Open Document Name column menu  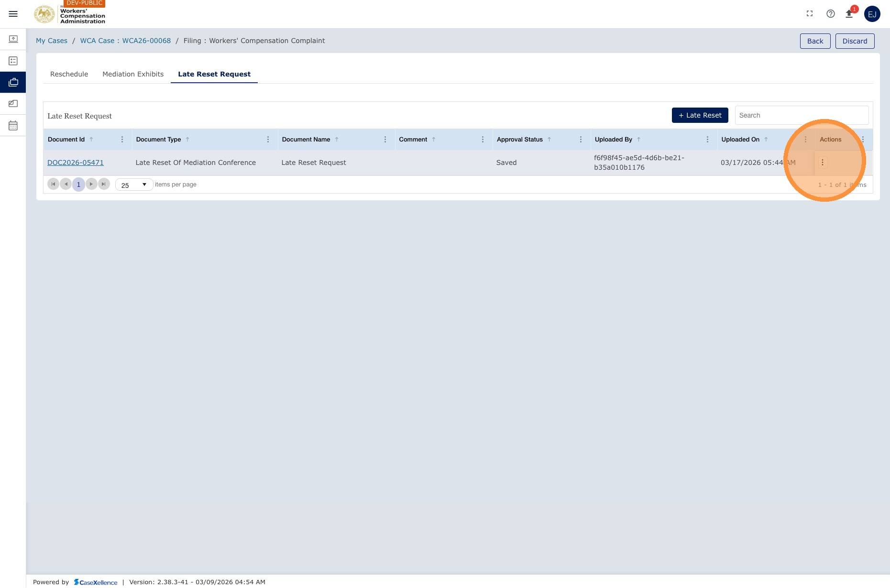pos(385,140)
